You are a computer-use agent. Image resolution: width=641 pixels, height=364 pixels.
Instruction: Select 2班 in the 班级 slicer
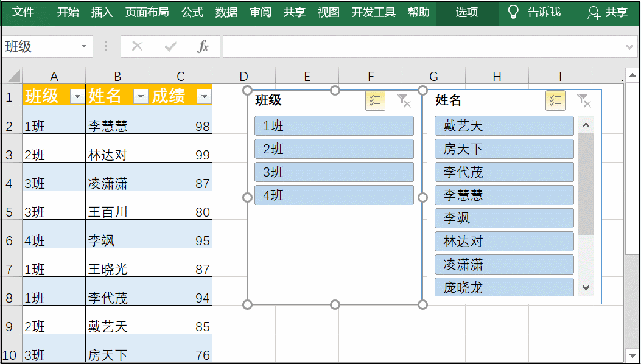click(334, 148)
